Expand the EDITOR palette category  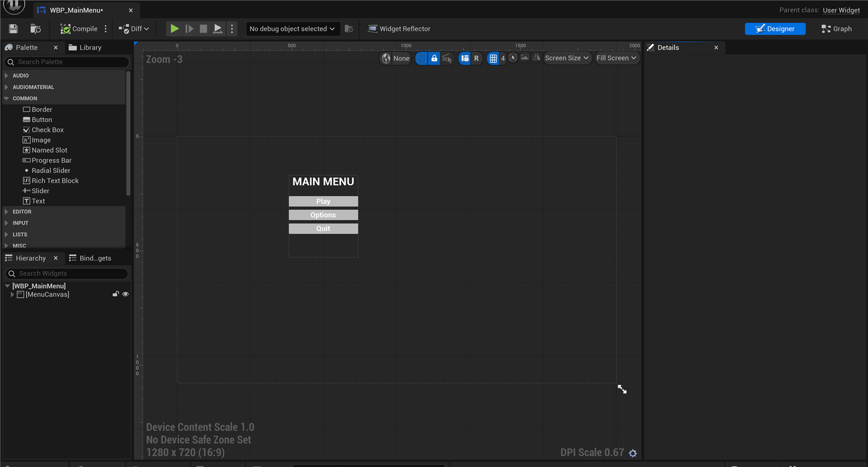tap(7, 212)
